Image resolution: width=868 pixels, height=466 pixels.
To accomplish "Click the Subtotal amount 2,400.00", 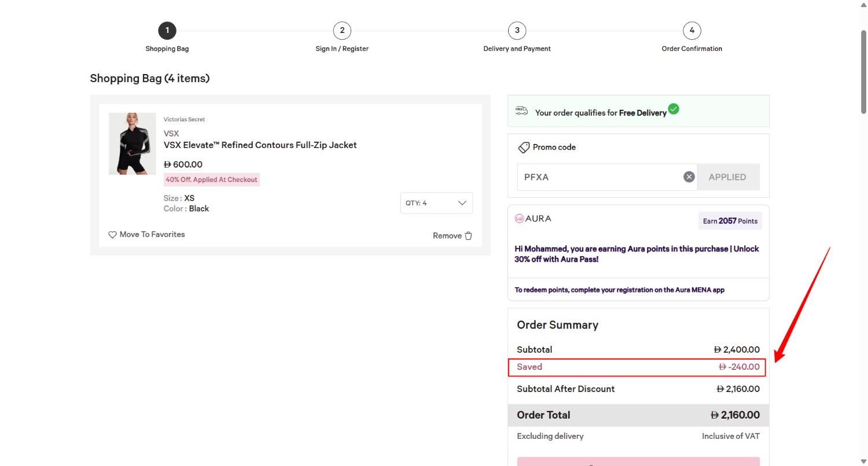I will (737, 350).
